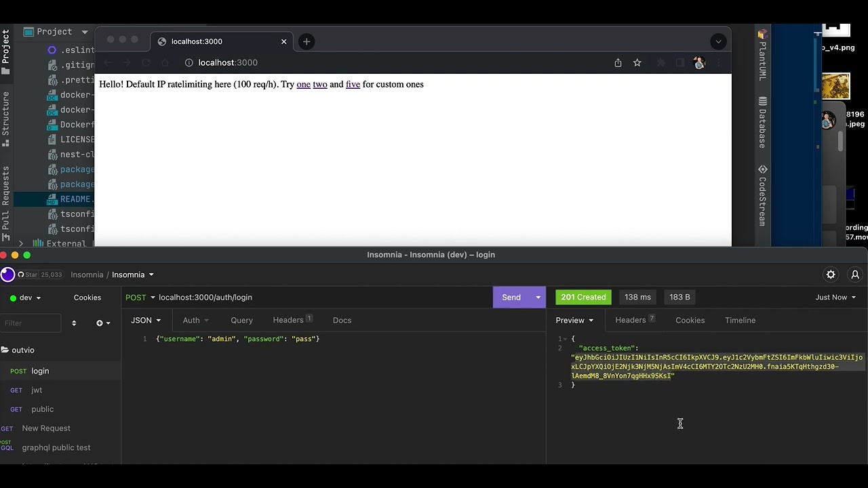Collapse response JSON root fold arrow

566,339
